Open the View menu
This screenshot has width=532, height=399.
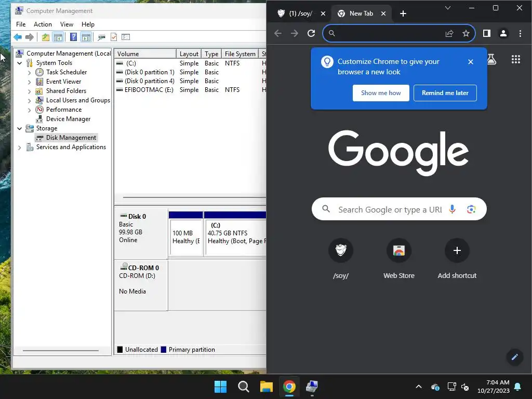(x=66, y=24)
